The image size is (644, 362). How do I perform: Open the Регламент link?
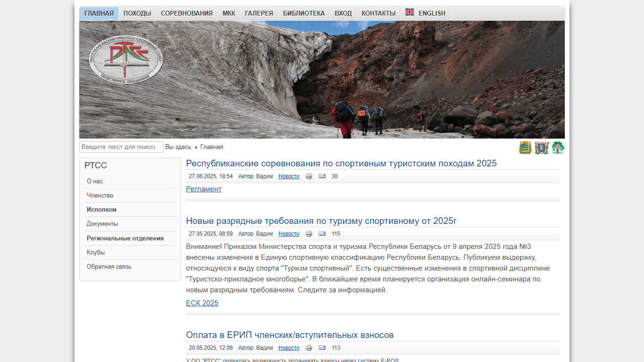[x=204, y=189]
